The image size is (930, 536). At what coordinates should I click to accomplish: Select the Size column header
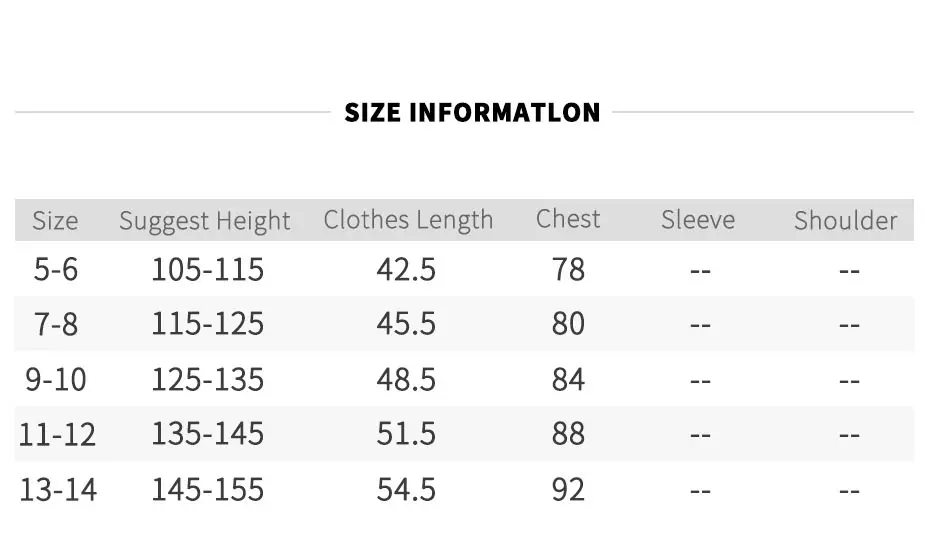[55, 221]
